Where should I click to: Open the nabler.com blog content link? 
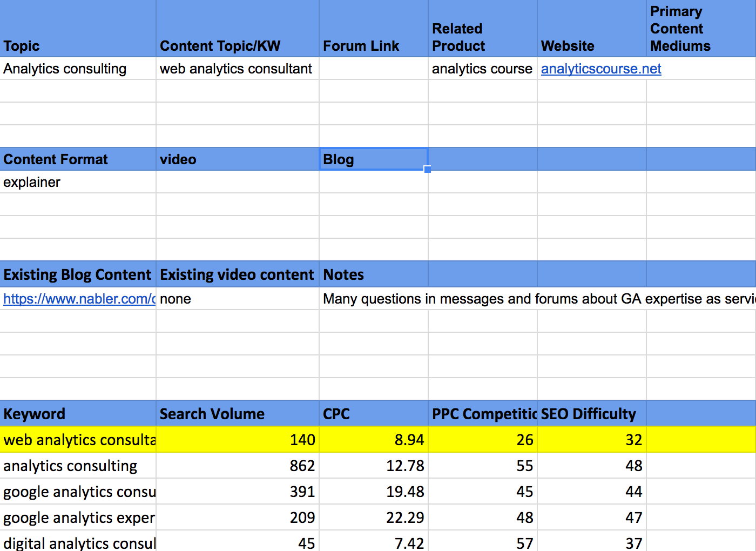[79, 299]
